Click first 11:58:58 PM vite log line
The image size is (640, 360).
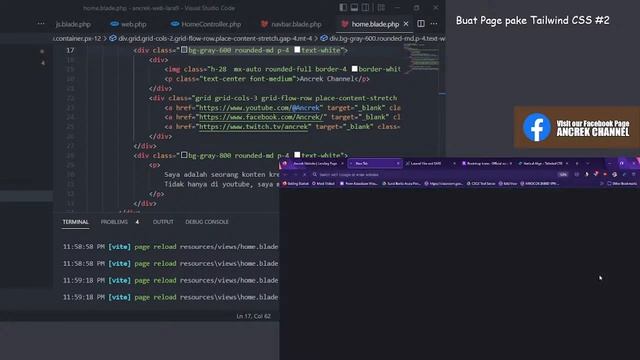click(x=170, y=247)
